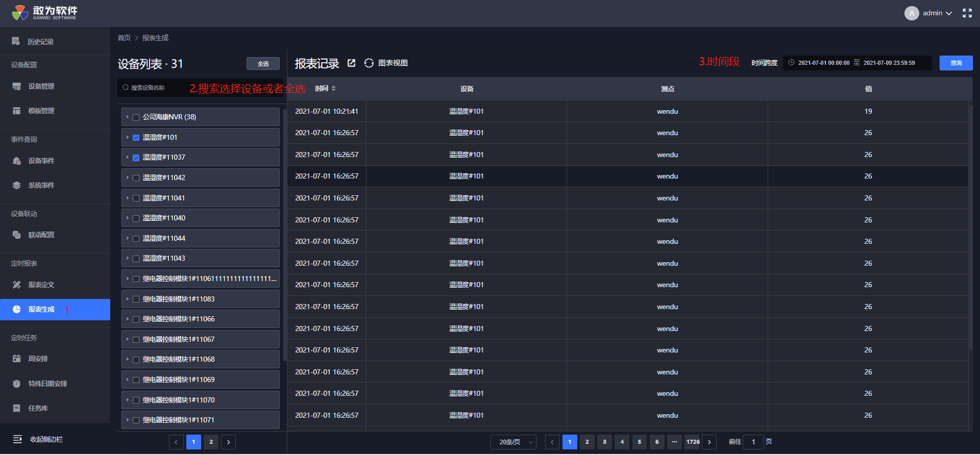Click the 联动配置 sidebar icon

17,235
